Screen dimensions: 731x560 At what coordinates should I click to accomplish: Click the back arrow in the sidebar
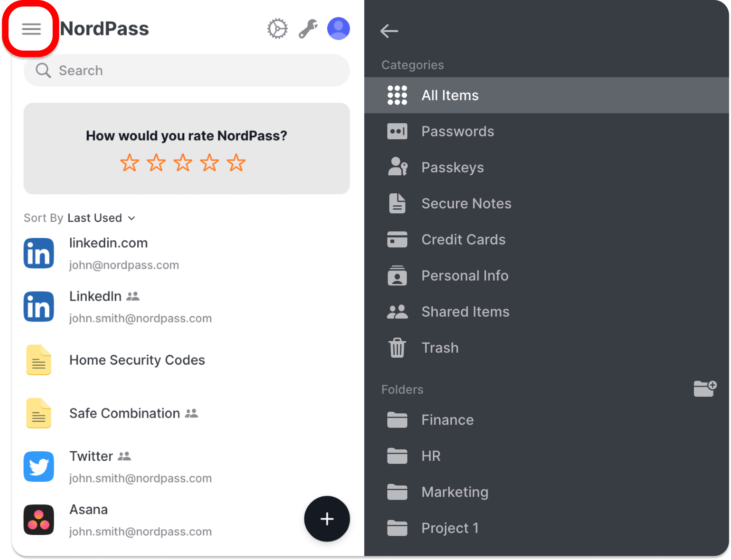click(389, 31)
